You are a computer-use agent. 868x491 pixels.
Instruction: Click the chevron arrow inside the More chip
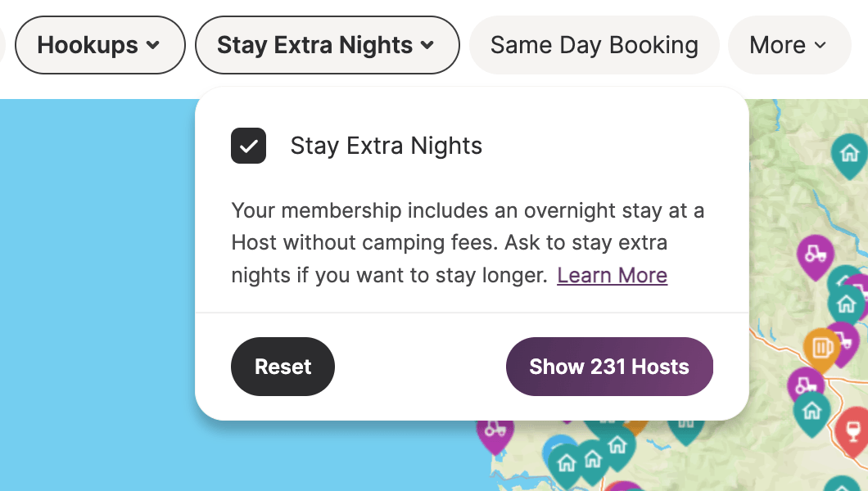pyautogui.click(x=821, y=45)
